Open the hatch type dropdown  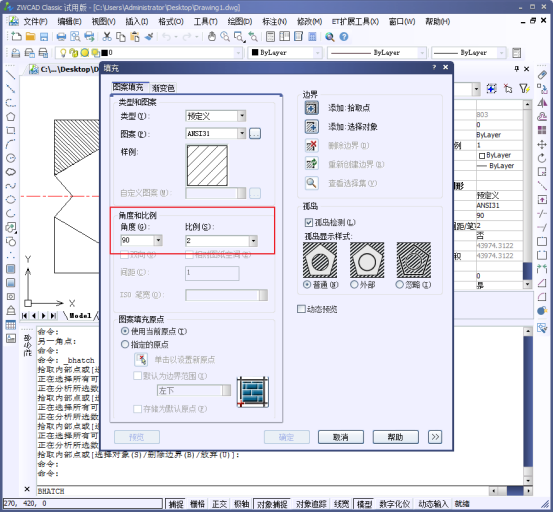tap(242, 116)
